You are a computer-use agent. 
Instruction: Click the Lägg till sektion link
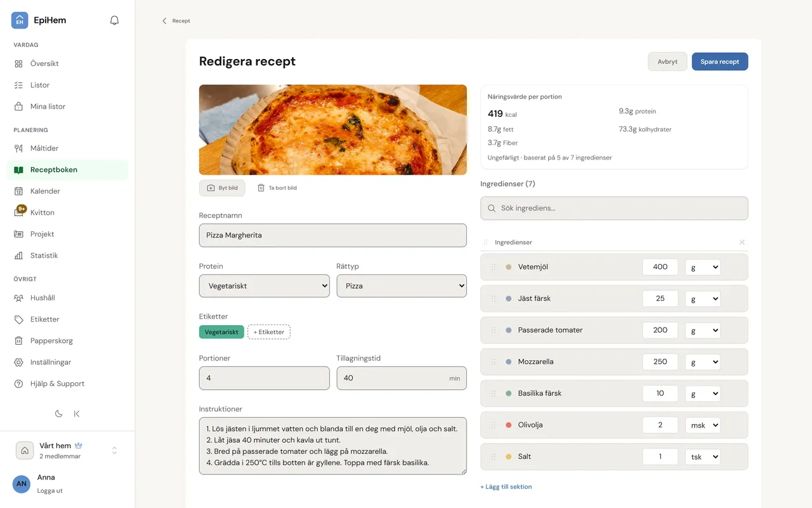click(x=506, y=486)
